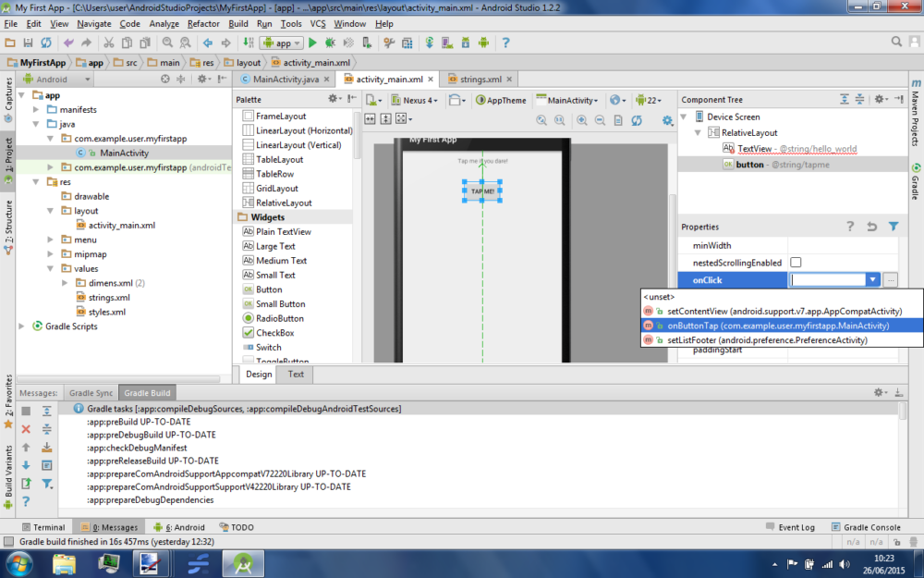The height and width of the screenshot is (578, 924).
Task: Click the Debug app bug icon
Action: pyautogui.click(x=330, y=43)
